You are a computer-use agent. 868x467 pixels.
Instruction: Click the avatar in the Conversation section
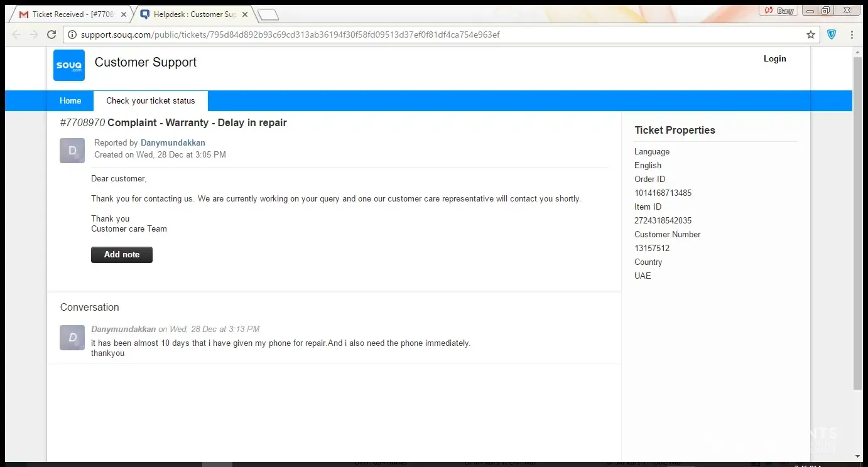tap(72, 338)
